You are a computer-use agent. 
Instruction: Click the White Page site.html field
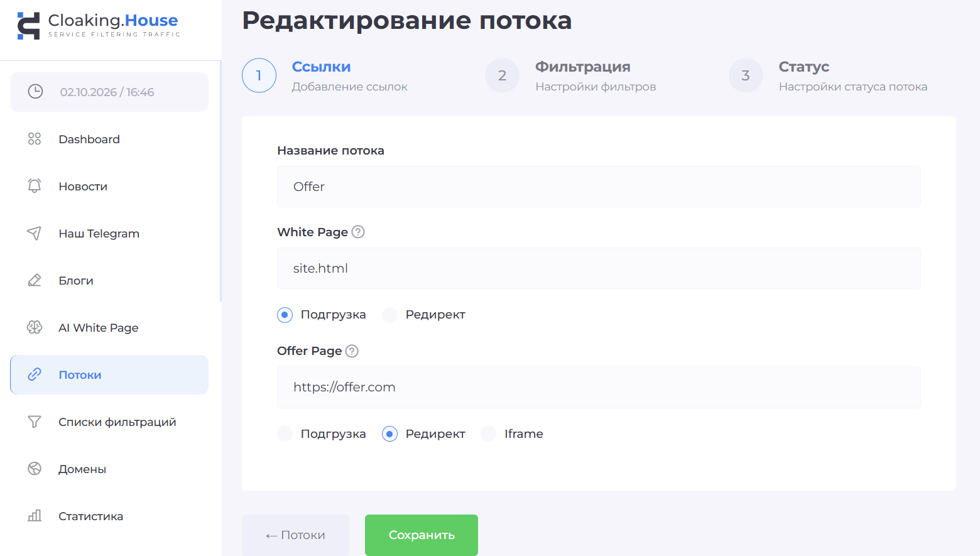click(x=599, y=268)
